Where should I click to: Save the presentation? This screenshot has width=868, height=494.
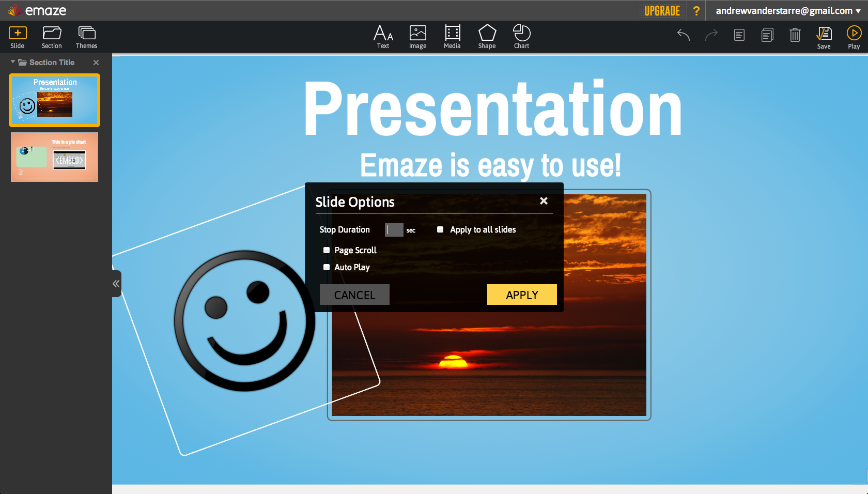click(x=824, y=38)
